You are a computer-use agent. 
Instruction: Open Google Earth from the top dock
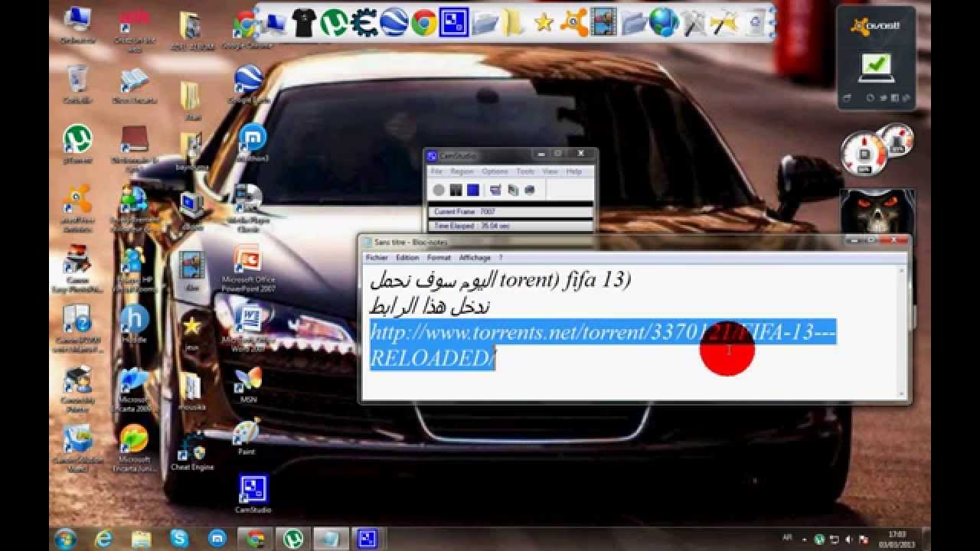(x=394, y=22)
